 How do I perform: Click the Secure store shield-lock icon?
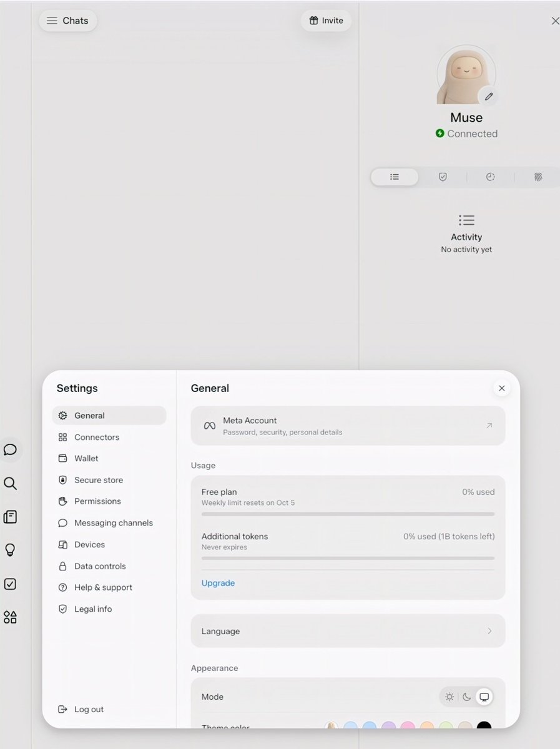point(62,480)
